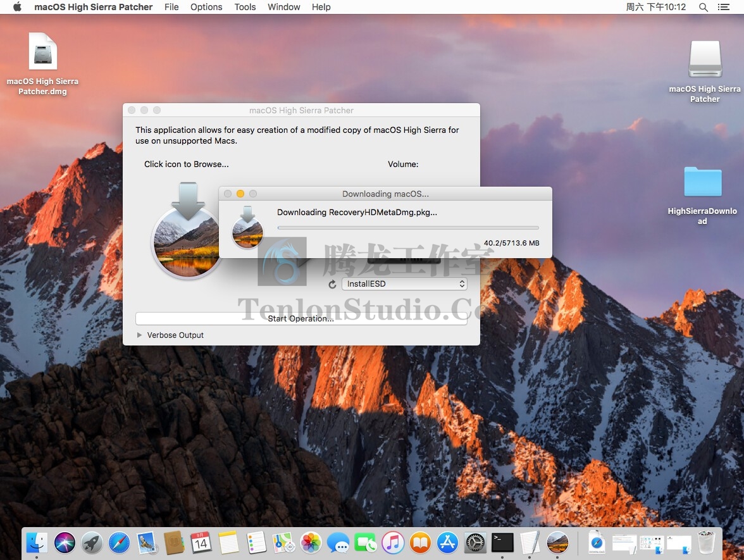Click the Downloading macOS window title
This screenshot has height=560, width=744.
click(385, 194)
